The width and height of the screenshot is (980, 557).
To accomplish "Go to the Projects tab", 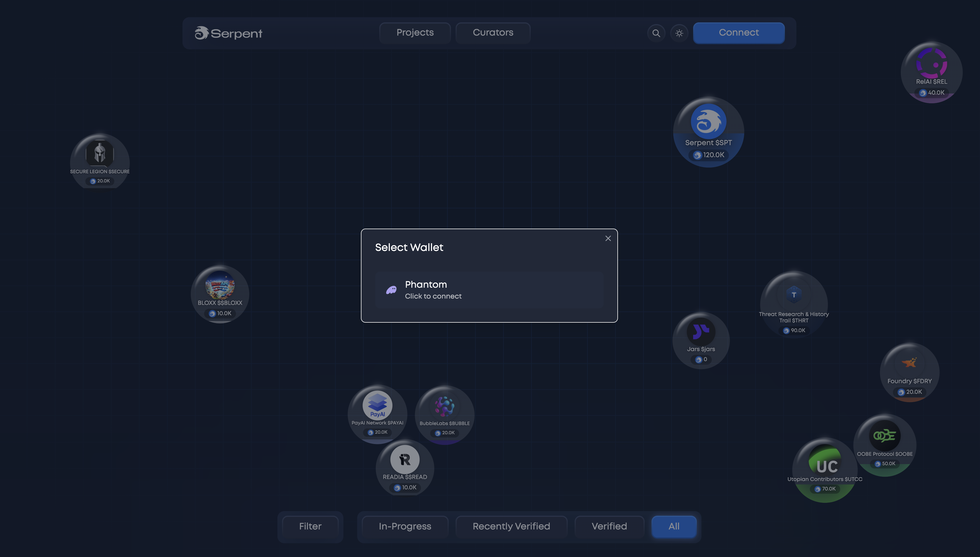I will [415, 33].
